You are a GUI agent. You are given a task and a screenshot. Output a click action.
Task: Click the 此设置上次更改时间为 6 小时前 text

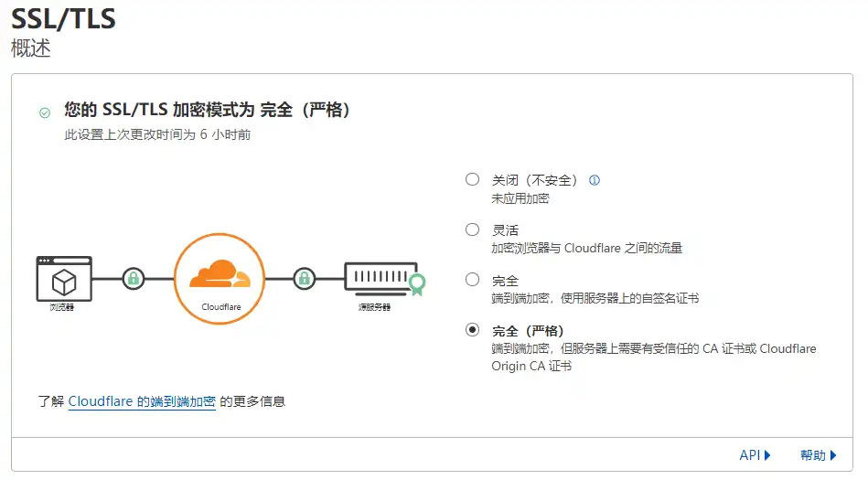pyautogui.click(x=157, y=134)
